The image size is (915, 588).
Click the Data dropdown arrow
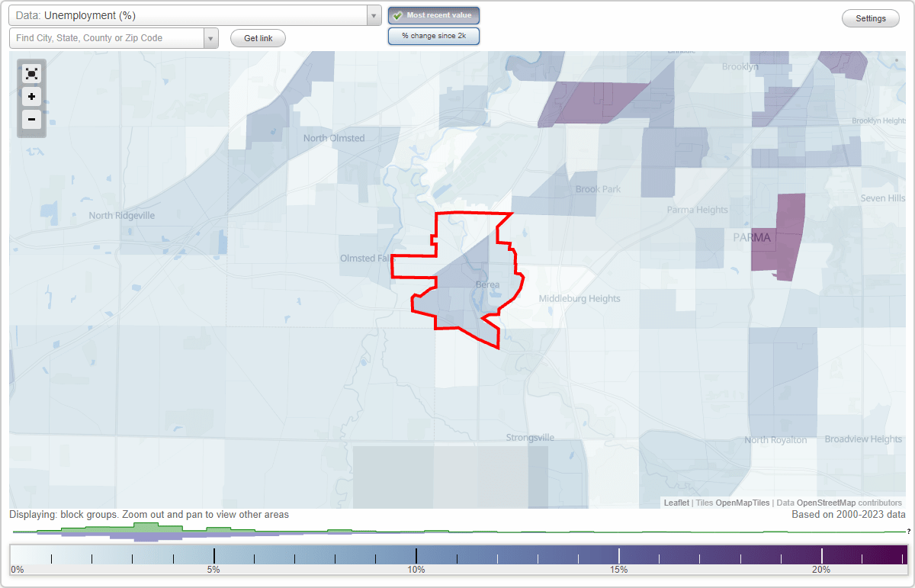point(373,15)
